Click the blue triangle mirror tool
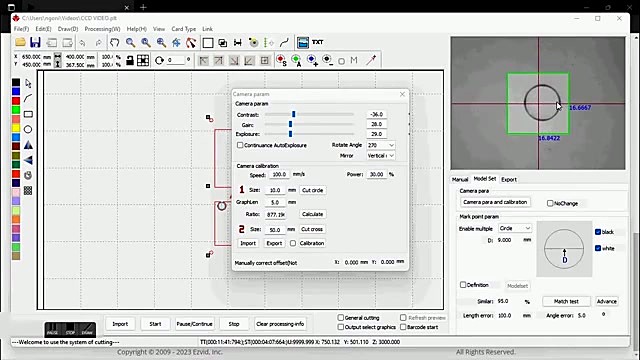 click(x=28, y=145)
